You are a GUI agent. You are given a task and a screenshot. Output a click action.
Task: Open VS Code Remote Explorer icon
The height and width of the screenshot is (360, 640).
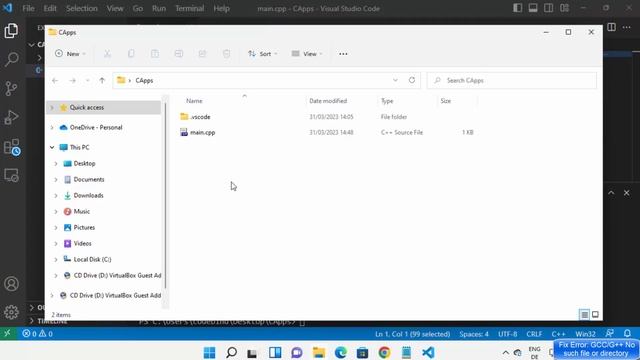tap(11, 176)
